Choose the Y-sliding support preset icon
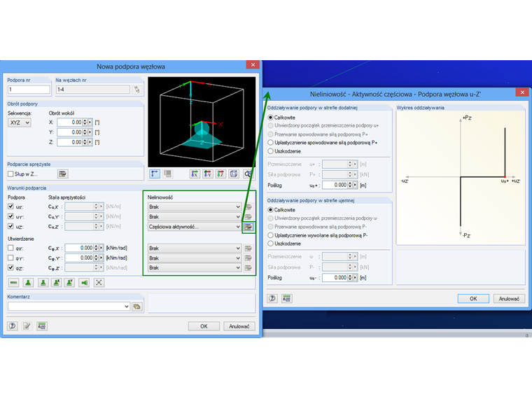 click(x=69, y=283)
